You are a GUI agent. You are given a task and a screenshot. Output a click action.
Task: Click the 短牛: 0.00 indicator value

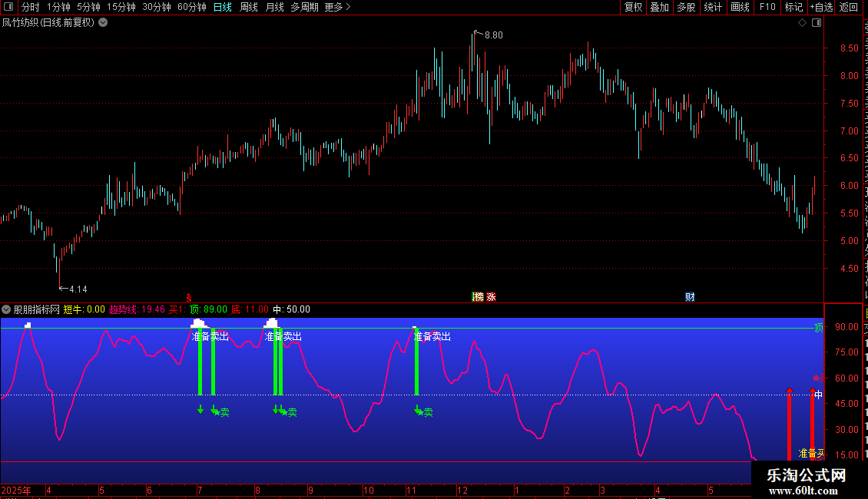pos(84,309)
